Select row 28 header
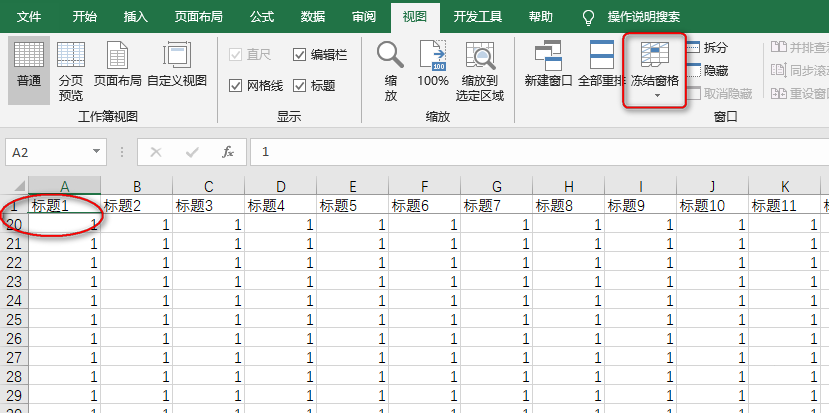 14,376
